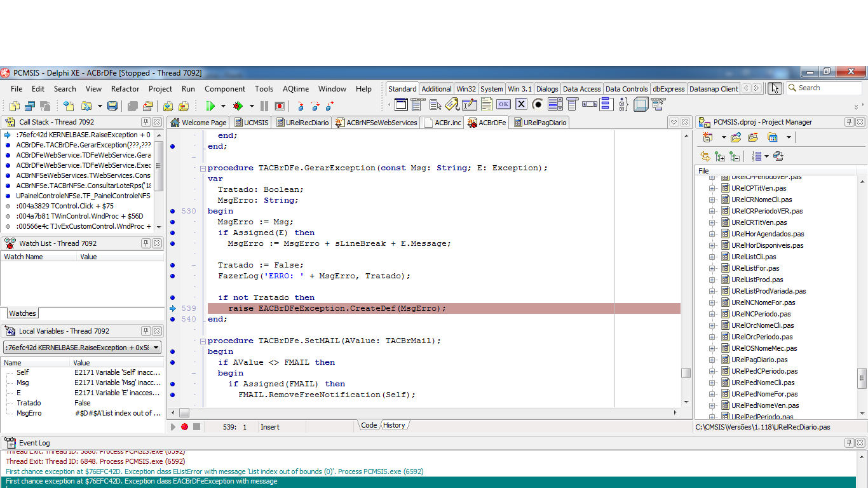
Task: Click Add File to Project icon
Action: [x=168, y=106]
